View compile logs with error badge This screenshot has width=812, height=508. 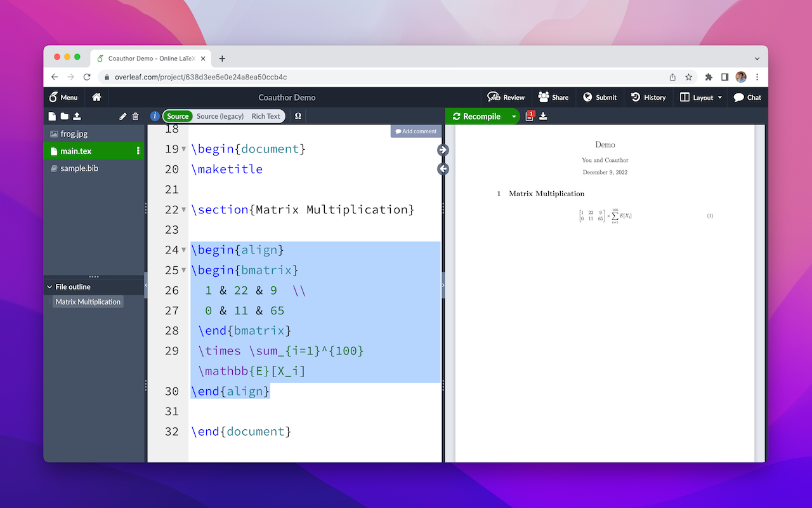click(x=530, y=116)
